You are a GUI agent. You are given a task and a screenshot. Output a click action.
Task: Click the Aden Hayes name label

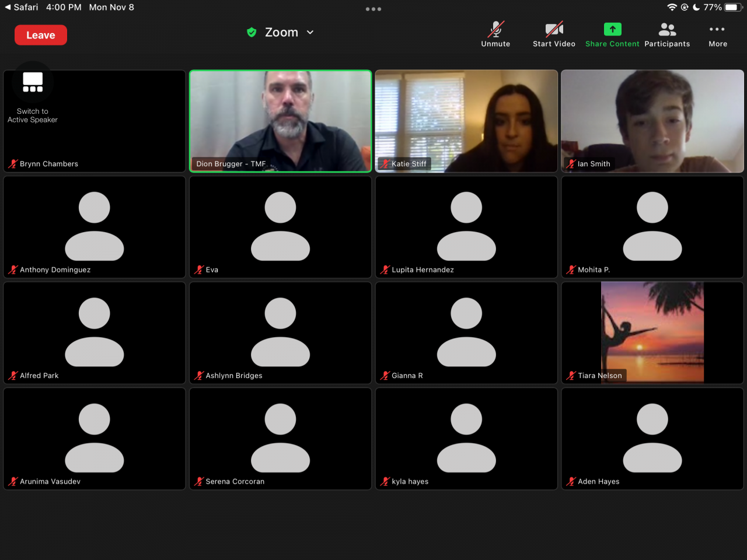point(599,482)
